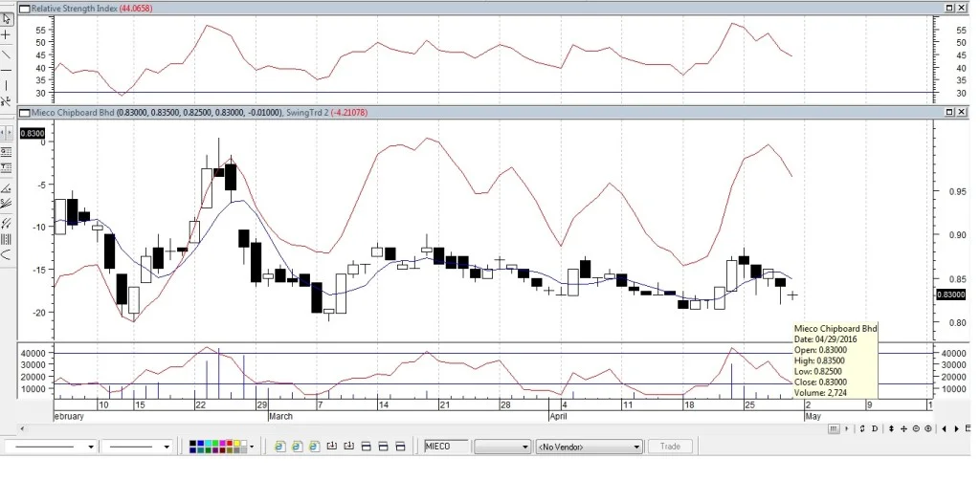Screen dimensions: 980x502
Task: Click the zoom in magnifier icon
Action: coord(928,428)
